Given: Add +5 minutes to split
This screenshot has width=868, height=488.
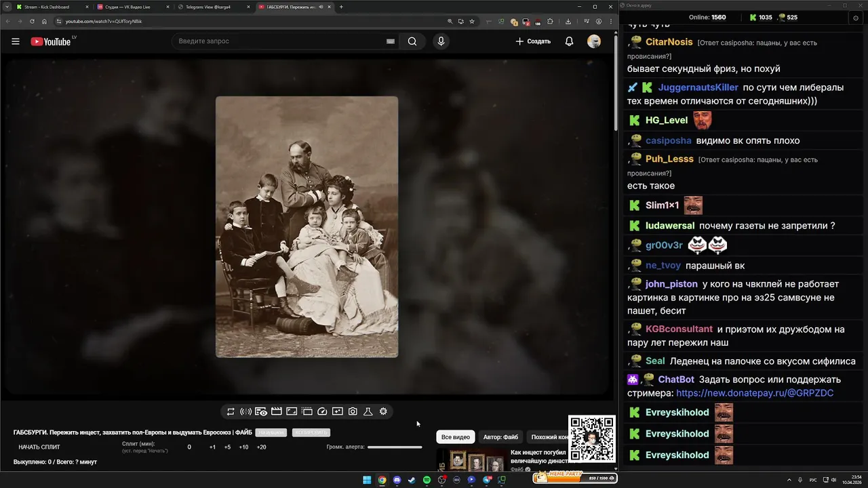Looking at the screenshot, I should click(x=227, y=447).
